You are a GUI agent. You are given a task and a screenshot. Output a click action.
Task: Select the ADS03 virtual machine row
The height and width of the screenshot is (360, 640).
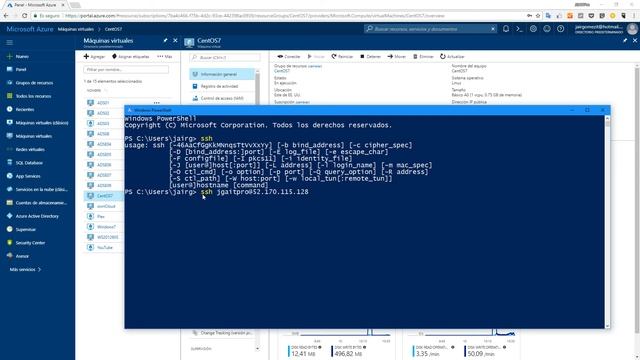tap(104, 123)
